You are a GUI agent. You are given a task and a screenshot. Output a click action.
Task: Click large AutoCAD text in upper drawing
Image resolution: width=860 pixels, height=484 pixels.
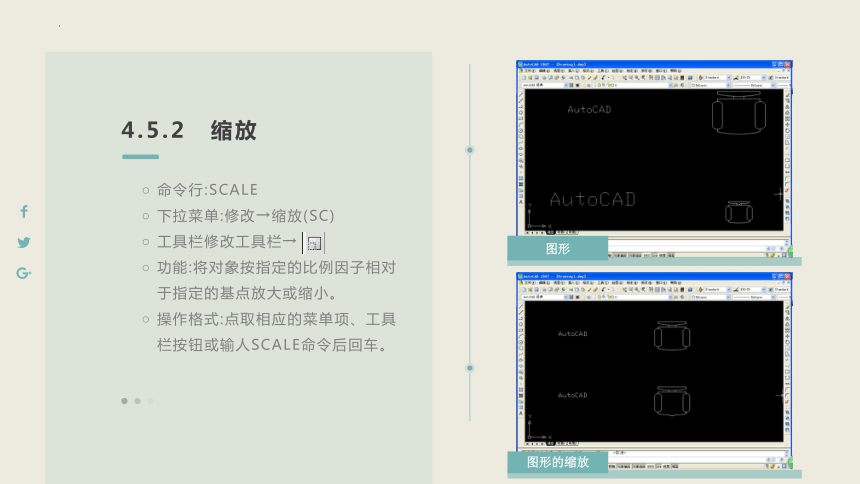pos(593,200)
